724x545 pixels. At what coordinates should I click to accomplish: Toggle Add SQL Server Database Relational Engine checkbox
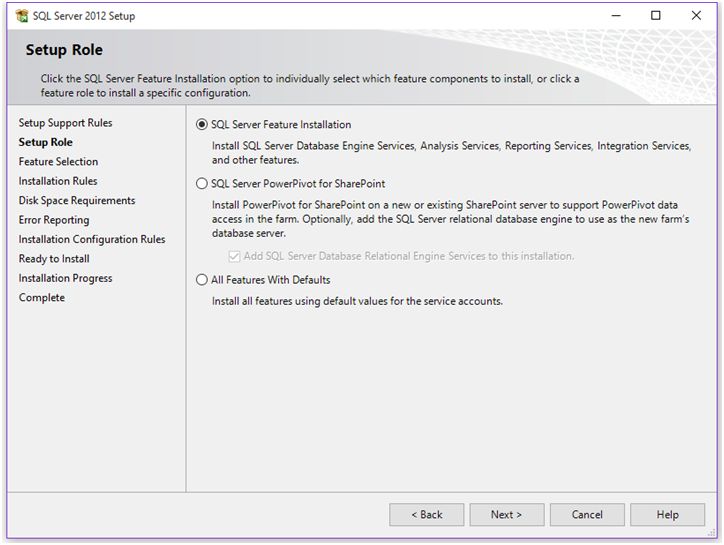235,256
